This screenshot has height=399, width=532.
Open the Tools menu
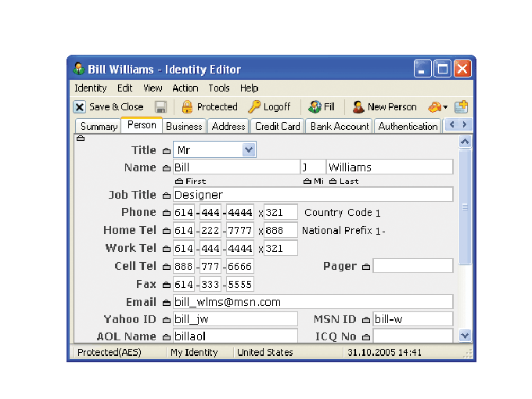coord(219,88)
